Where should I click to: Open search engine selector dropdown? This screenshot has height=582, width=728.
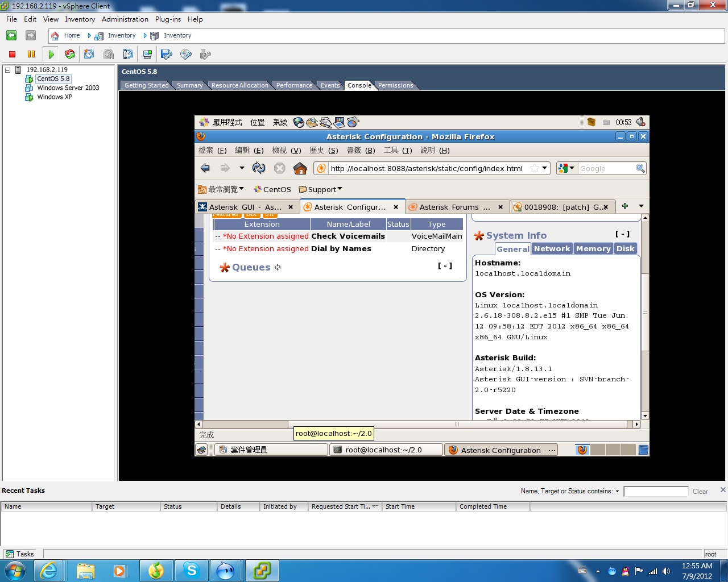tap(566, 168)
